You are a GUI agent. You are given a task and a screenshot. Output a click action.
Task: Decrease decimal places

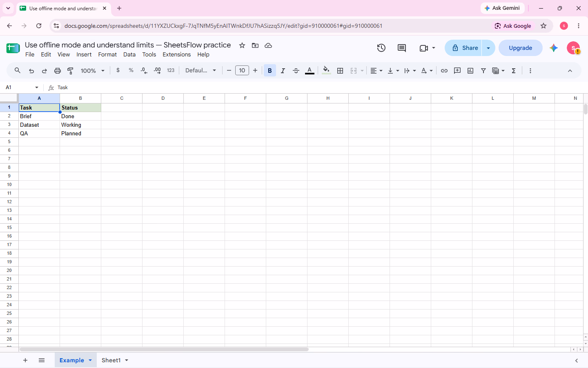tap(144, 71)
